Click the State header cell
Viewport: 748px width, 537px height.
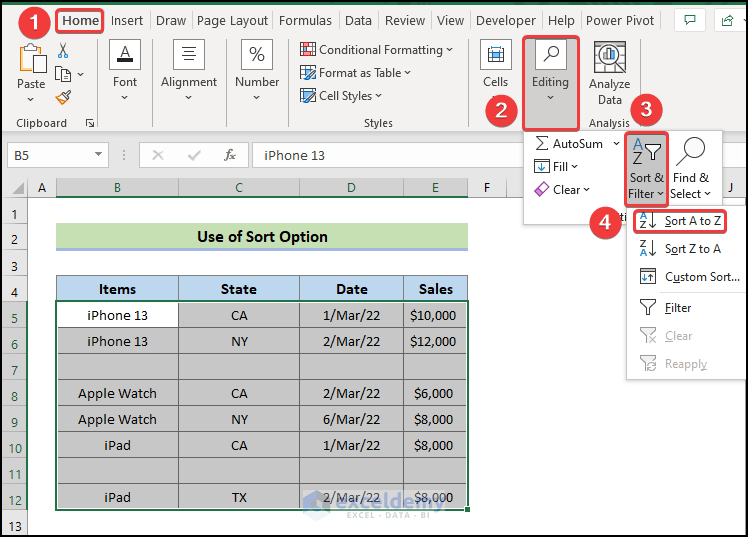point(239,289)
